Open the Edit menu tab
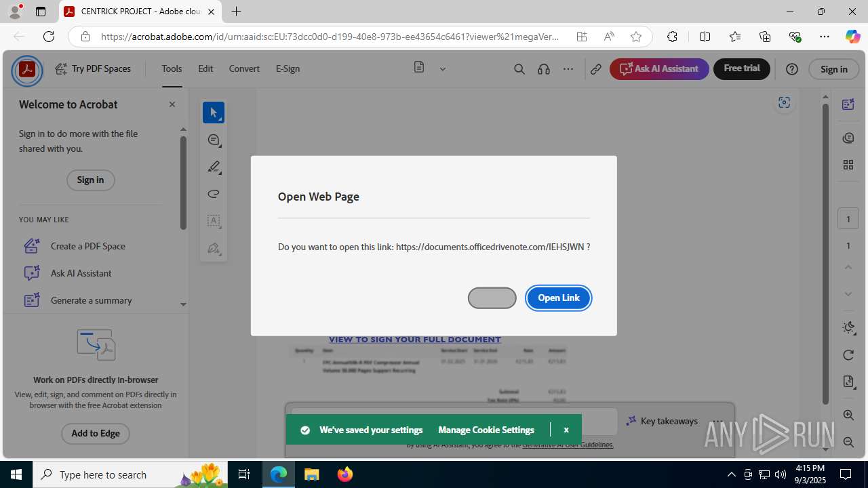868x488 pixels. click(x=205, y=68)
